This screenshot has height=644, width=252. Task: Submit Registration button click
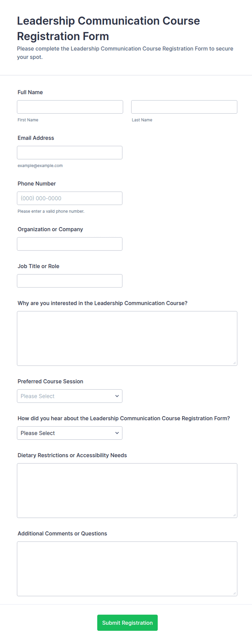[127, 623]
